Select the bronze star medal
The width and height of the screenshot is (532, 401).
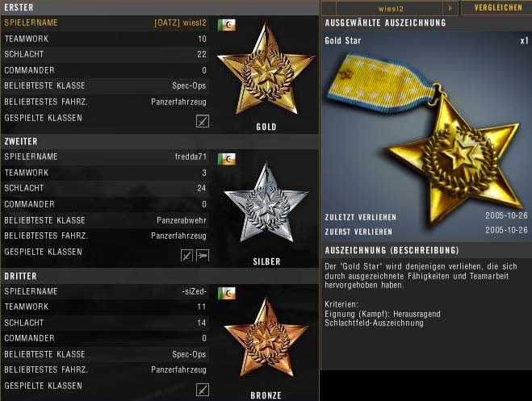tap(266, 337)
